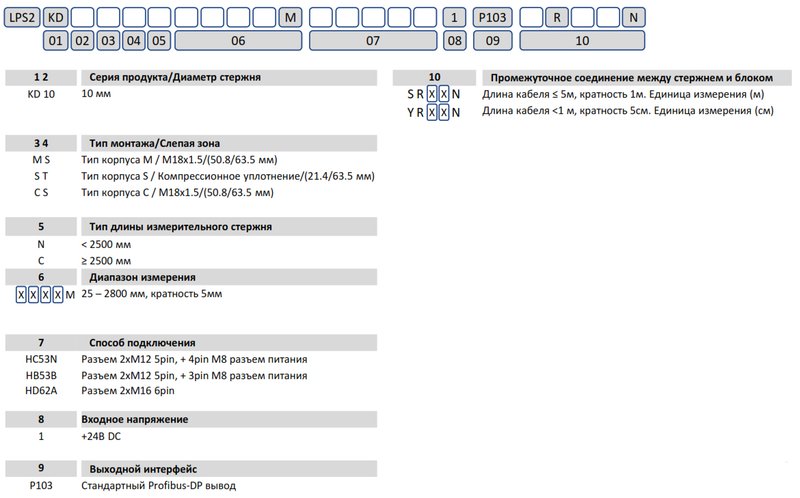Click the KD code box in top row

(56, 18)
